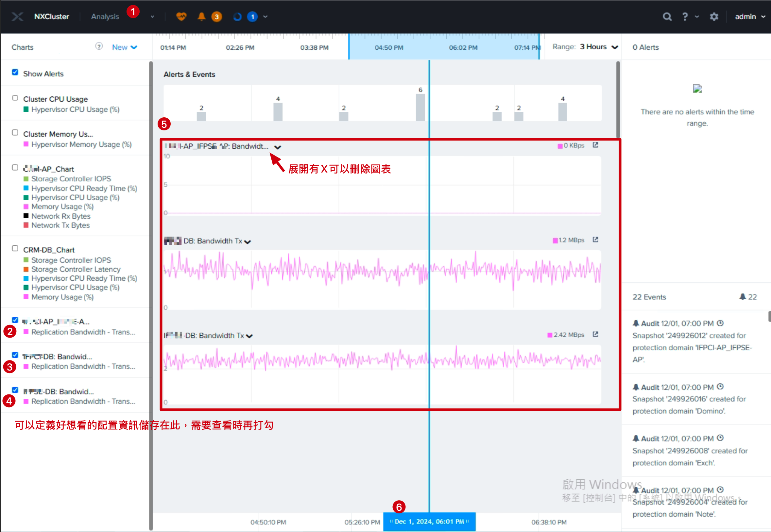Open the settings gear icon

tap(714, 17)
